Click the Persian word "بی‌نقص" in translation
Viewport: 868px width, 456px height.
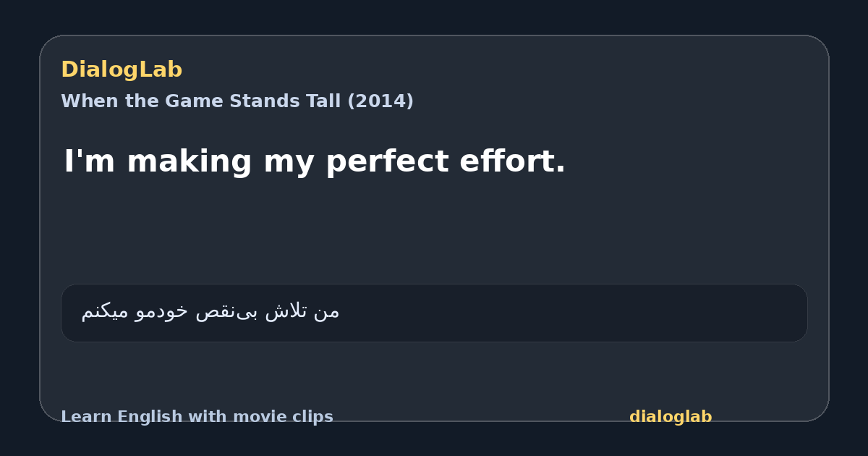(227, 311)
